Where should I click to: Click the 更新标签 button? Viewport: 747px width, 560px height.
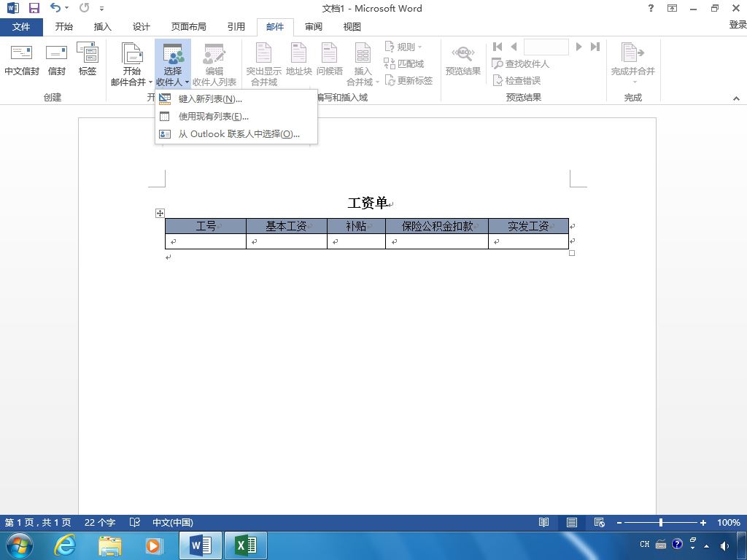pos(409,81)
